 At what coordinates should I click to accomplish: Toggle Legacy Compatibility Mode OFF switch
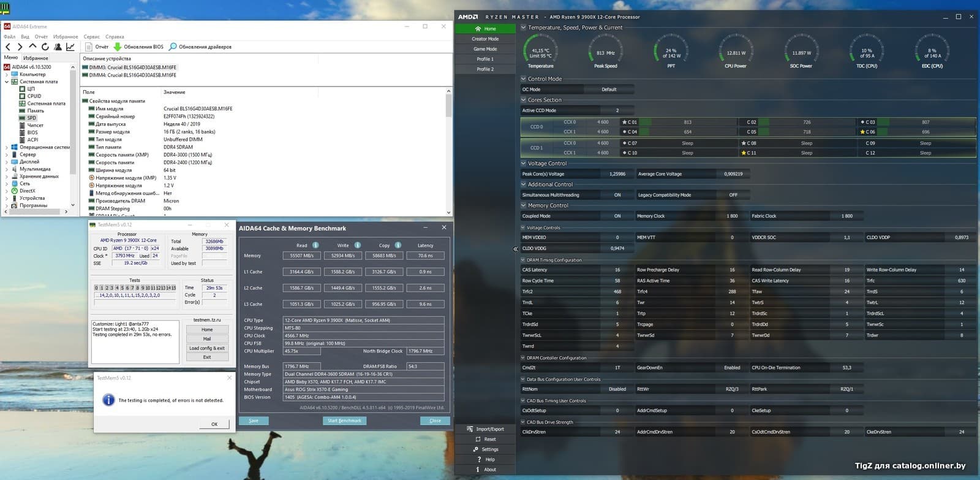coord(733,195)
